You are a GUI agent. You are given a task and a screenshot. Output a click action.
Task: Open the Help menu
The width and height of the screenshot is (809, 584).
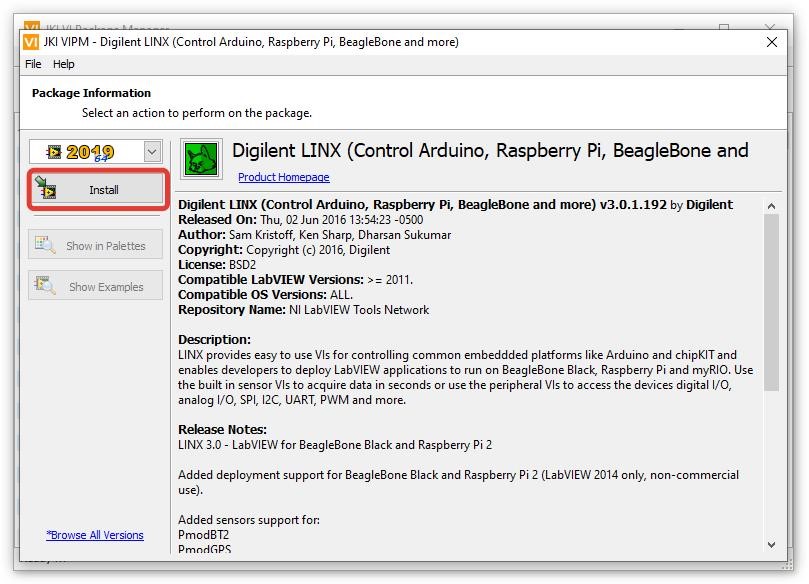tap(64, 64)
